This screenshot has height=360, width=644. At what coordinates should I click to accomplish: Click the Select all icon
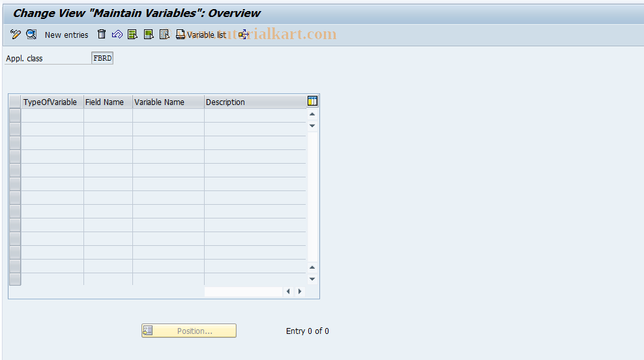pyautogui.click(x=133, y=35)
